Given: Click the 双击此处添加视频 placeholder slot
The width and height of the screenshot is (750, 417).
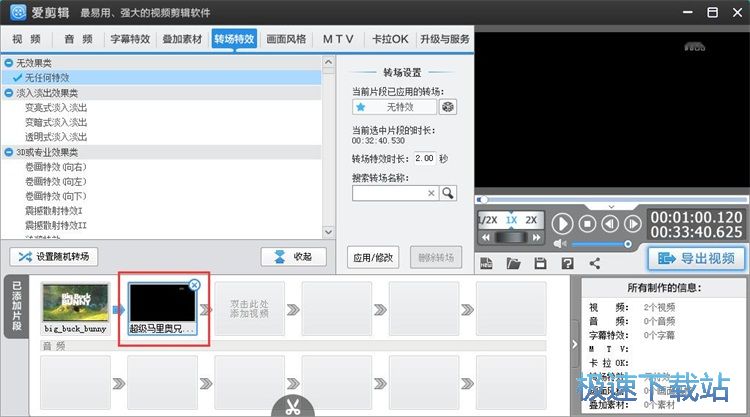Looking at the screenshot, I should click(x=249, y=308).
